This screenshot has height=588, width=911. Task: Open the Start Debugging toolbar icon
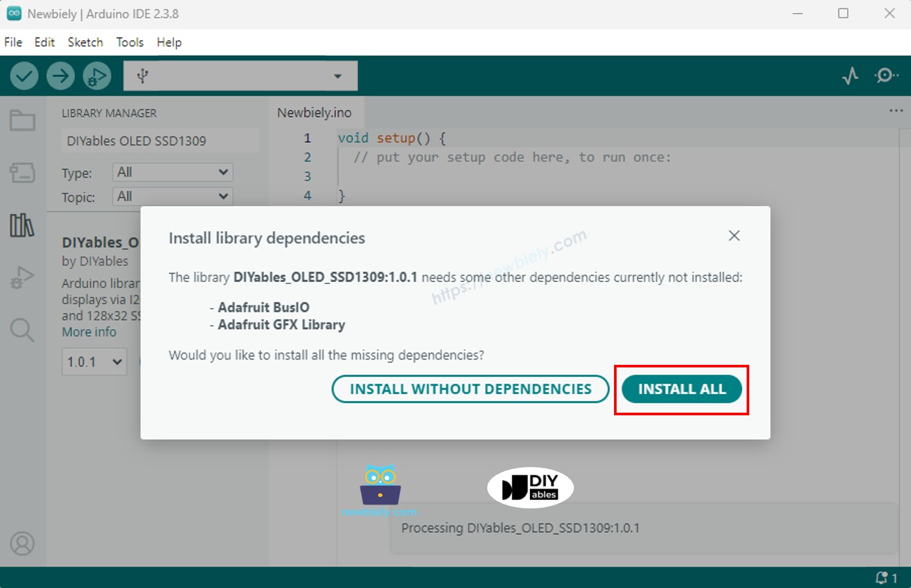click(x=96, y=75)
